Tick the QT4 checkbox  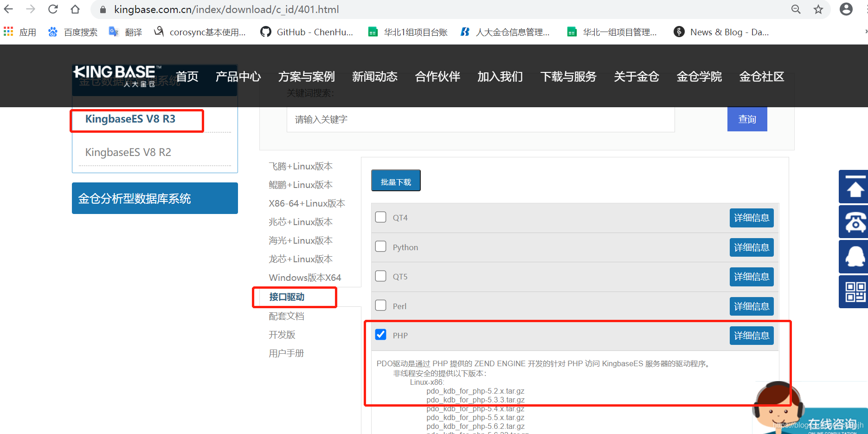[x=380, y=217]
